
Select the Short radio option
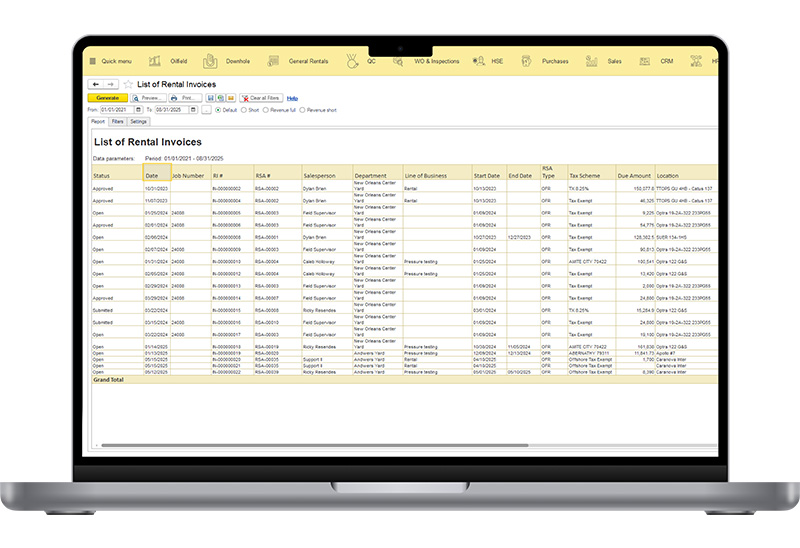click(x=244, y=110)
